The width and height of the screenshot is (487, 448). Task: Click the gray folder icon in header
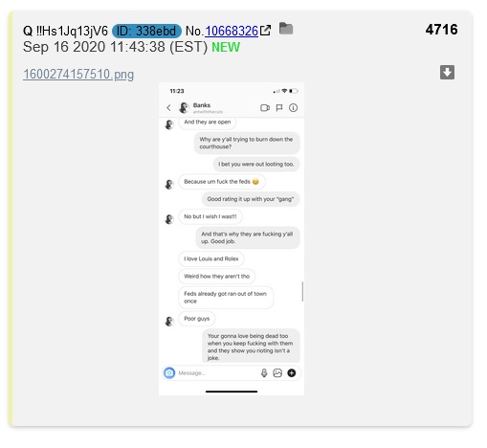point(286,29)
